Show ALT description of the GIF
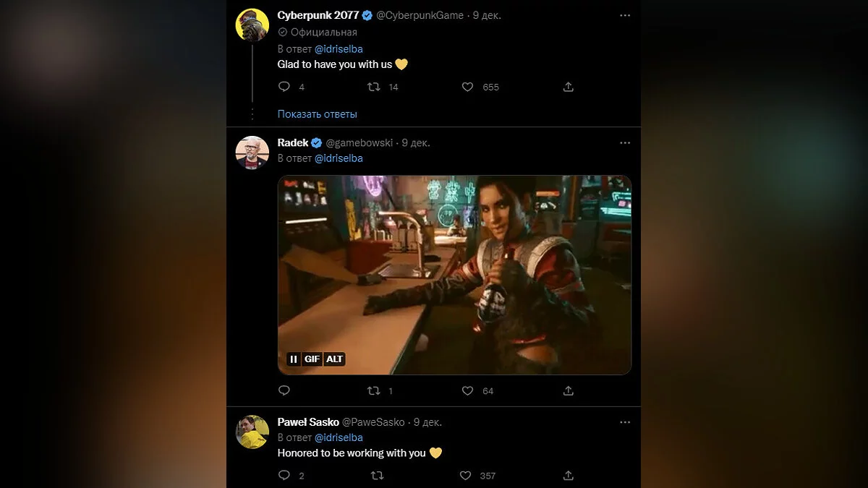Viewport: 868px width, 488px height. [334, 359]
